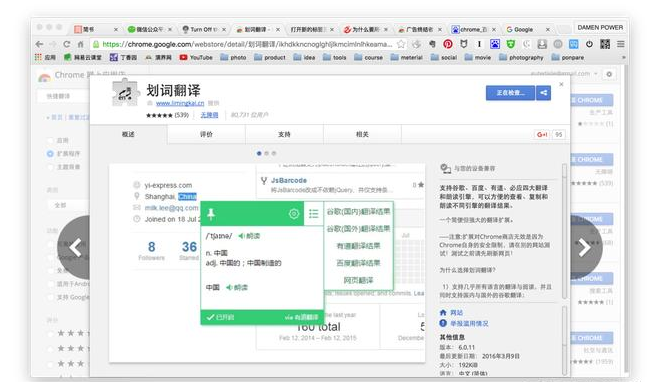Open the photo bookmarks folder
Viewport: 657px width, 382px height.
[x=233, y=57]
